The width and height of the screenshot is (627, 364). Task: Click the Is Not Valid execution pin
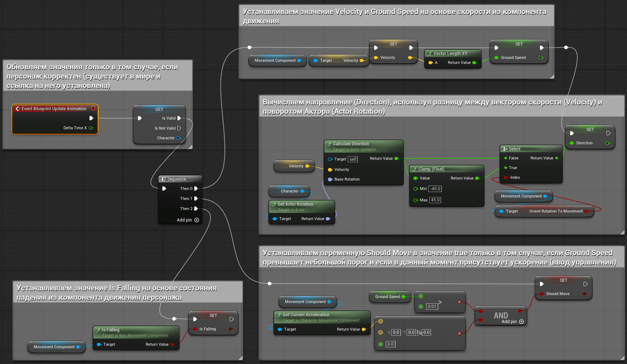click(x=179, y=128)
